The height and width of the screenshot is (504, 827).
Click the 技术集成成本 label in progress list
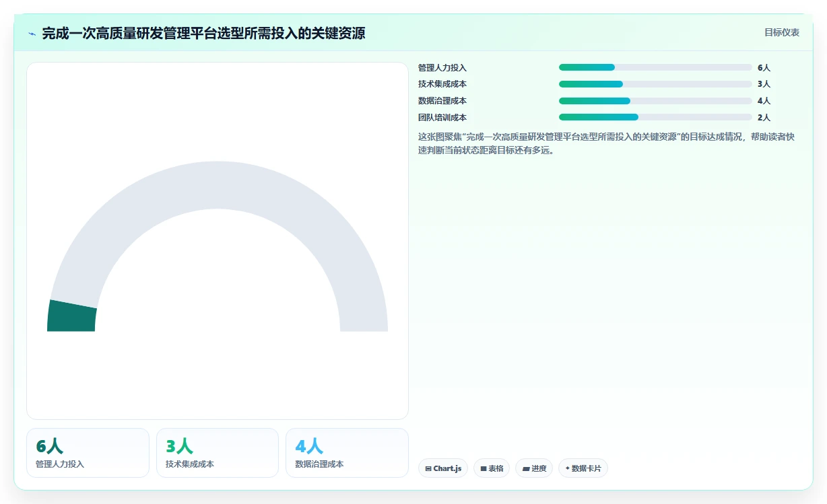pyautogui.click(x=442, y=84)
